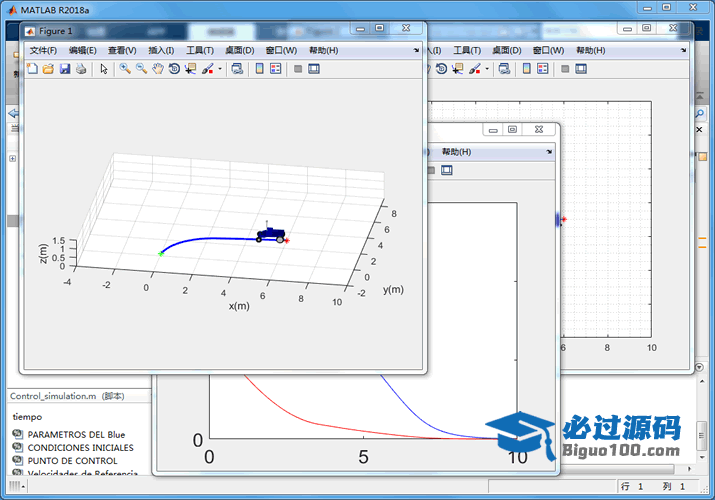This screenshot has height=500, width=715.
Task: Open the brush color dropdown arrow in Figure 1
Action: coord(220,69)
